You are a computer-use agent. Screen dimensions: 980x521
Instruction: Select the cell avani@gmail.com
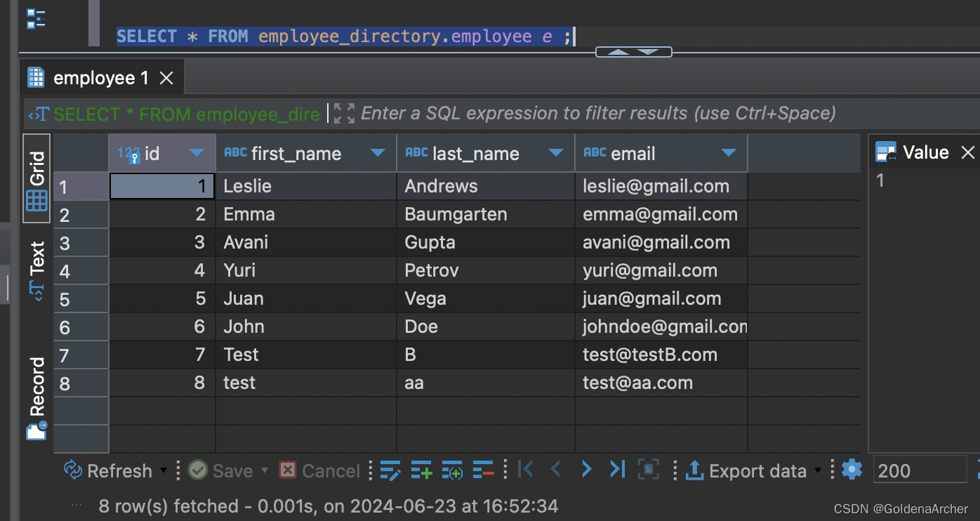661,242
